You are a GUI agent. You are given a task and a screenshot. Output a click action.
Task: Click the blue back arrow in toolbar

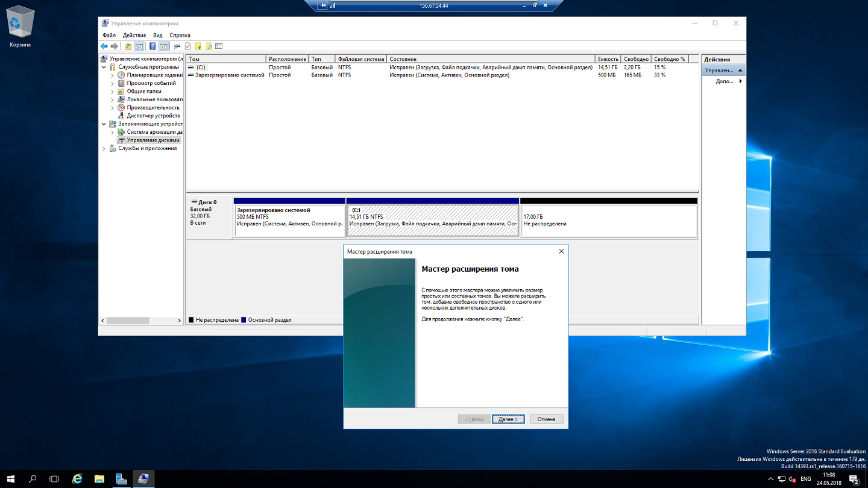tap(104, 46)
